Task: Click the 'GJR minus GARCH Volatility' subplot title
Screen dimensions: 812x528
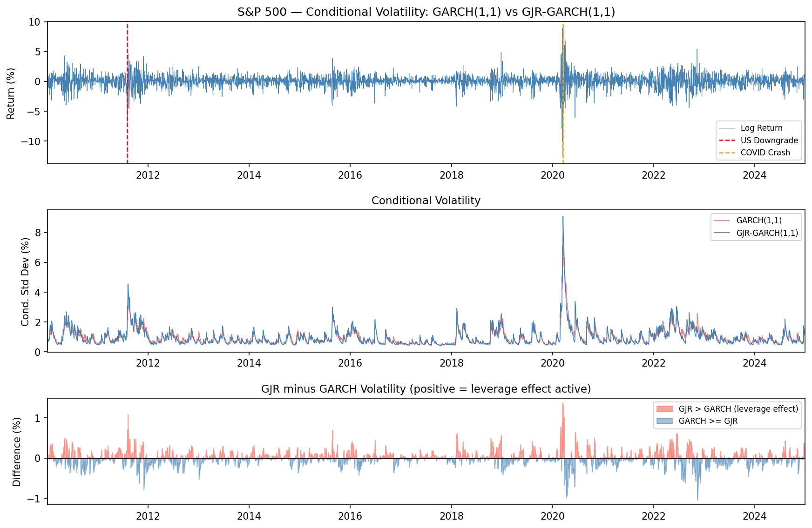Action: pyautogui.click(x=426, y=389)
